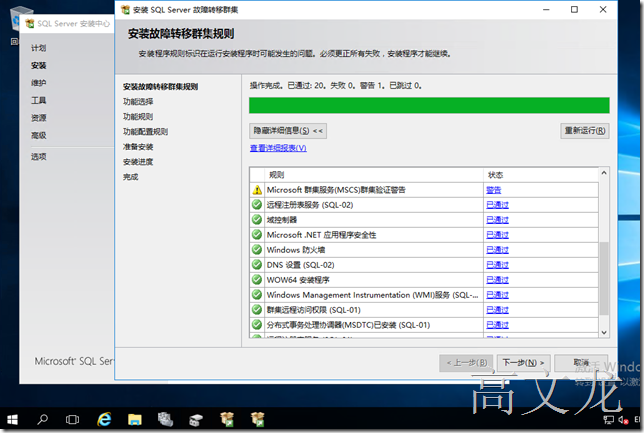Select the 功能选择 step in the wizard steps list
The width and height of the screenshot is (644, 433).
138,101
